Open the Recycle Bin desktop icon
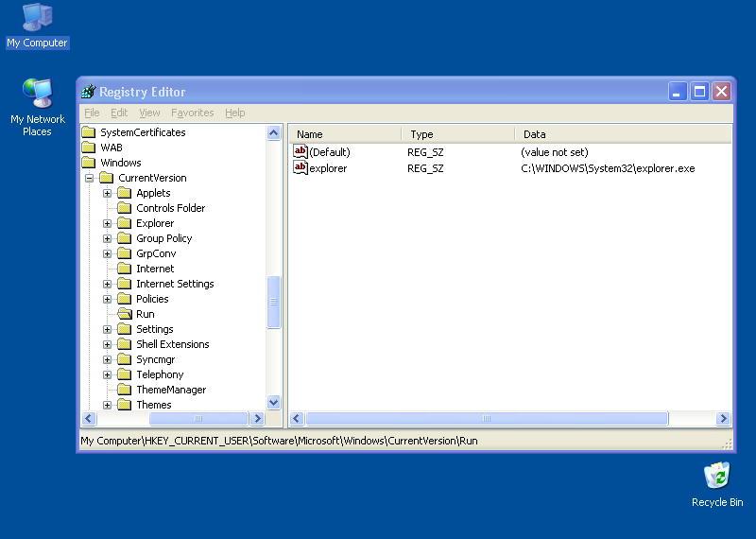 [717, 484]
